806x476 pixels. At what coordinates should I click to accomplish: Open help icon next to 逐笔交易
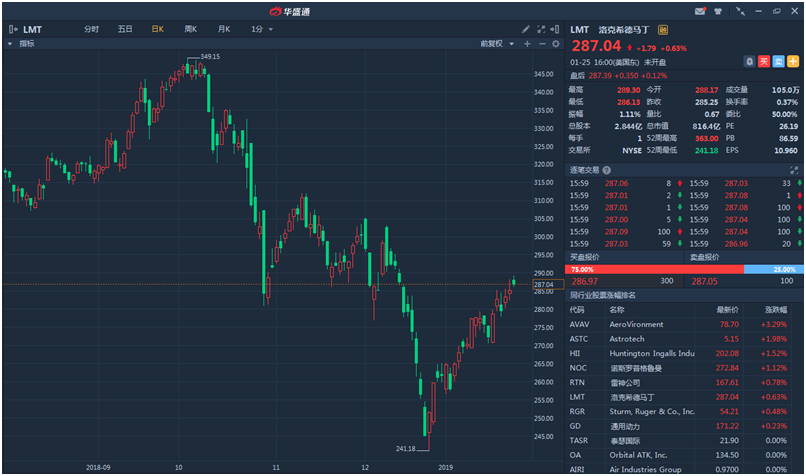click(607, 170)
